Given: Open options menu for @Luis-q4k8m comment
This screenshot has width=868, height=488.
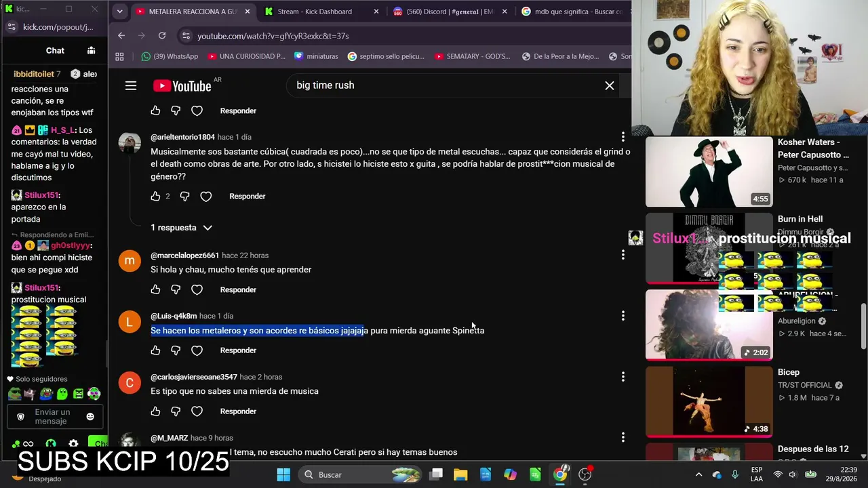Looking at the screenshot, I should tap(623, 316).
